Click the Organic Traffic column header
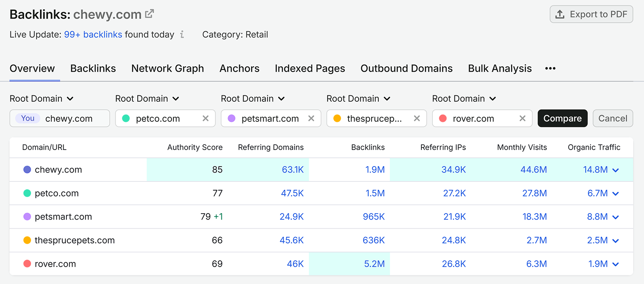 594,147
